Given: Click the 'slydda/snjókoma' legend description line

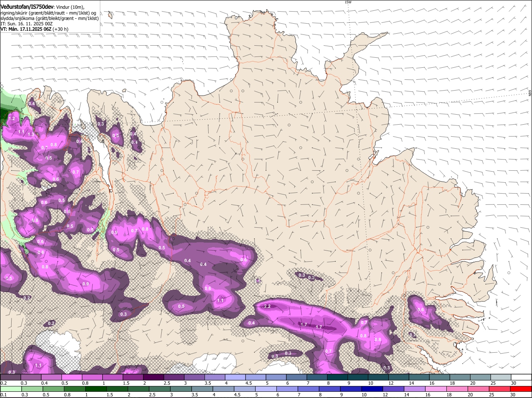Looking at the screenshot, I should coord(49,18).
